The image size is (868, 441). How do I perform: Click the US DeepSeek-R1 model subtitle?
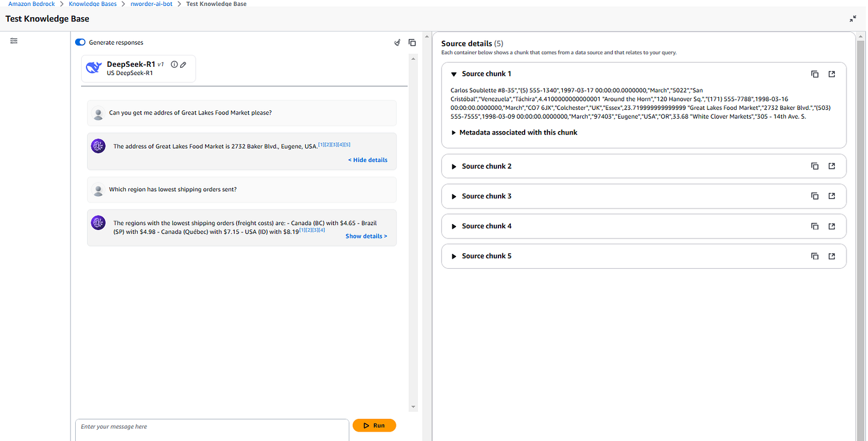click(129, 73)
